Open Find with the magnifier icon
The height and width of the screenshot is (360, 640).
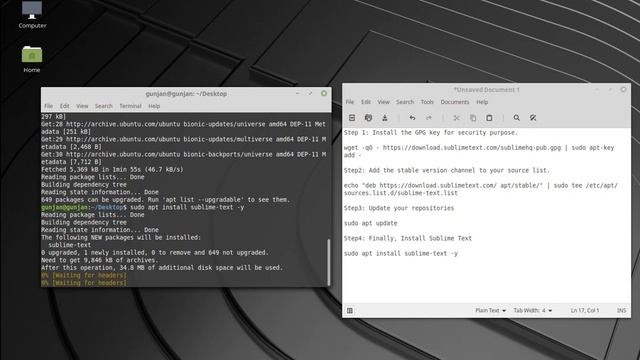[516, 118]
